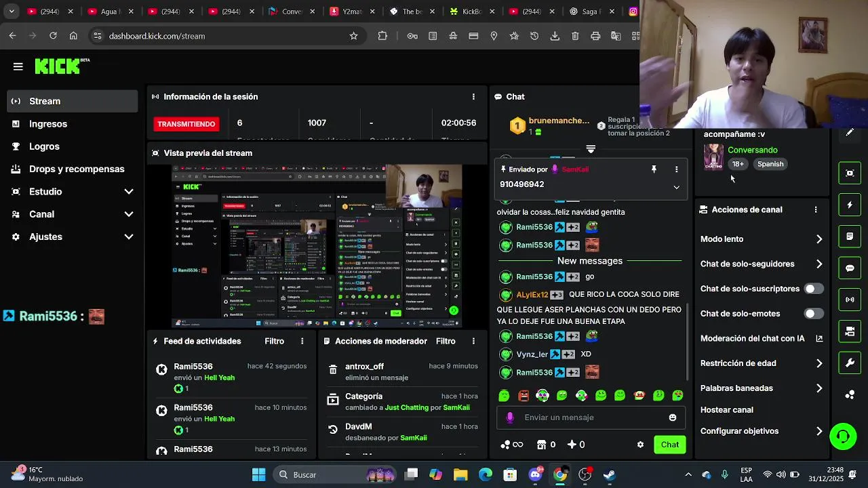
Task: Open Stream in the sidebar
Action: [72, 101]
